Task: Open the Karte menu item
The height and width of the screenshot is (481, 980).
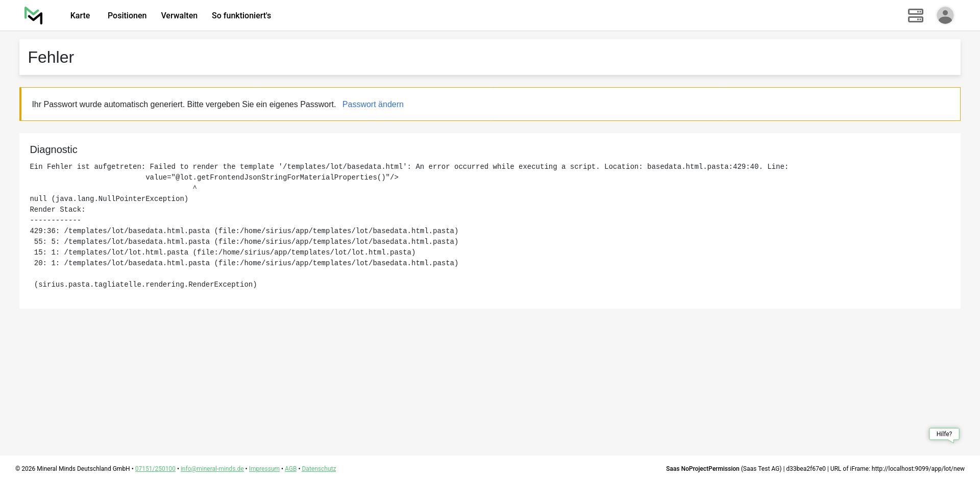Action: tap(80, 16)
